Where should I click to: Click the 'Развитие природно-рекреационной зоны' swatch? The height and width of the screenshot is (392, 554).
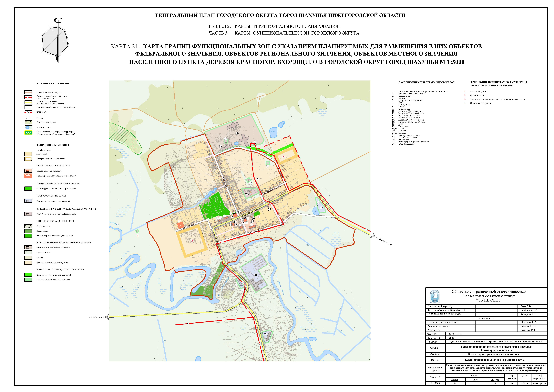pos(28,236)
